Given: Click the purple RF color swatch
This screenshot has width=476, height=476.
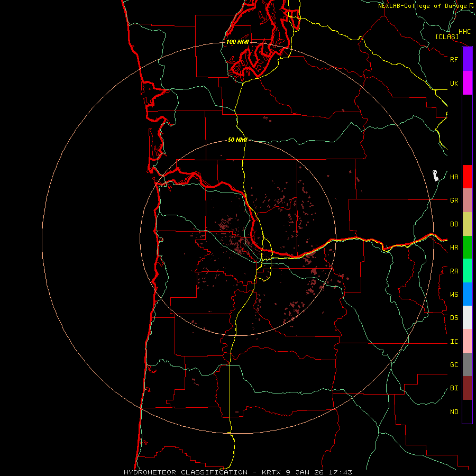Looking at the screenshot, I should (x=467, y=59).
